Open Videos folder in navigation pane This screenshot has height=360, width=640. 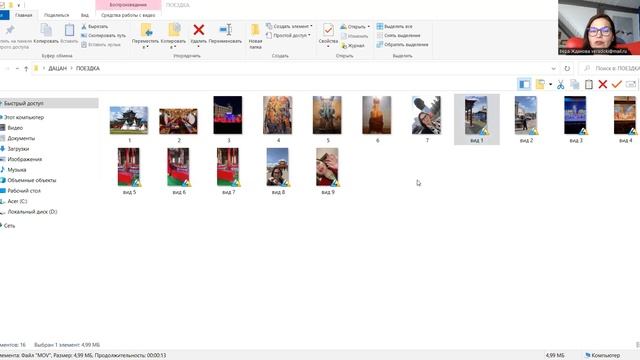tap(15, 128)
